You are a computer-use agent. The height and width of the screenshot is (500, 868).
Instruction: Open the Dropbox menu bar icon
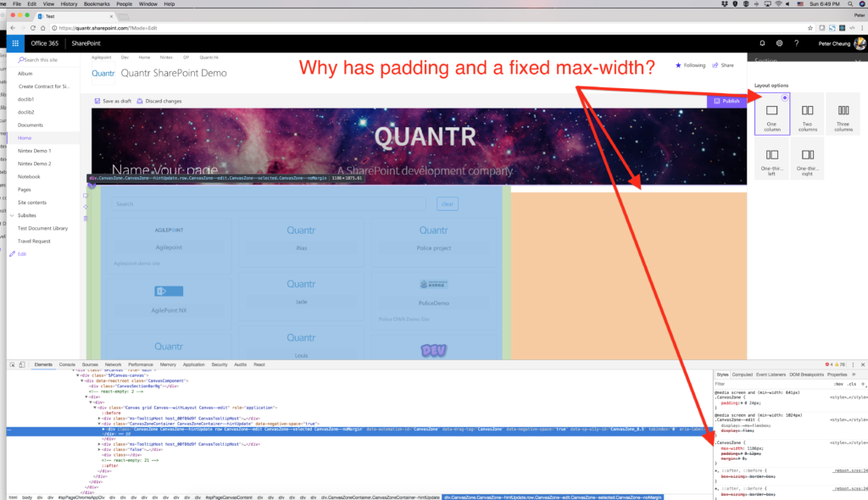(x=725, y=4)
